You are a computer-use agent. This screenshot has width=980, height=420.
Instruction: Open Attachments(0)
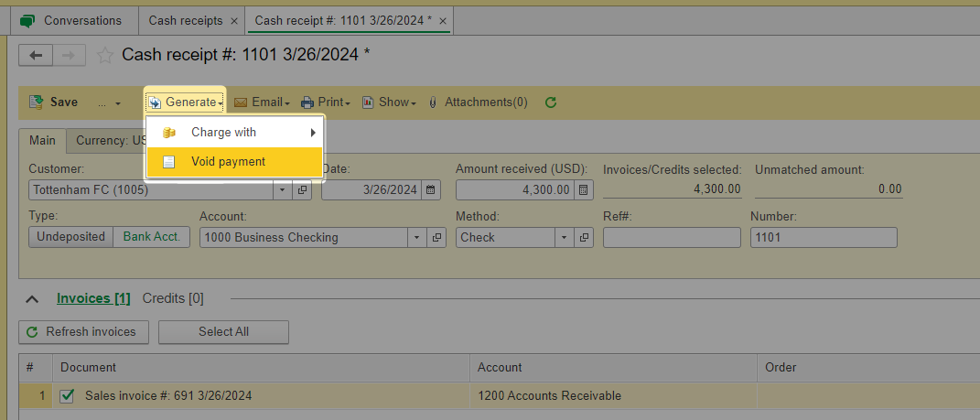479,102
